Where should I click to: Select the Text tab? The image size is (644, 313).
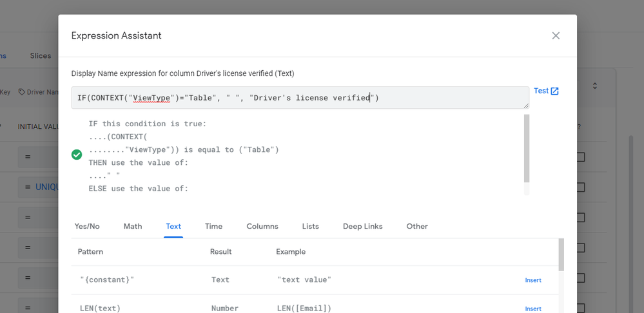click(x=173, y=226)
